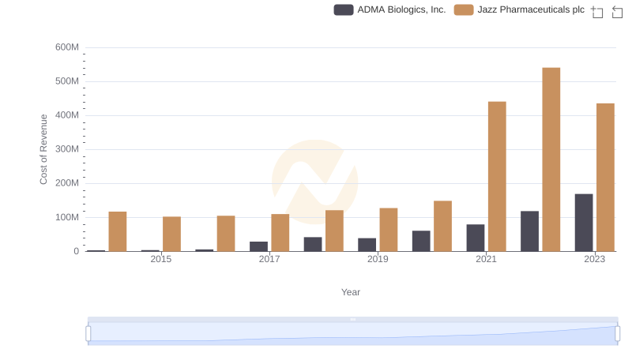Click the Cost of Revenue axis title
The height and width of the screenshot is (364, 632).
[x=43, y=149]
